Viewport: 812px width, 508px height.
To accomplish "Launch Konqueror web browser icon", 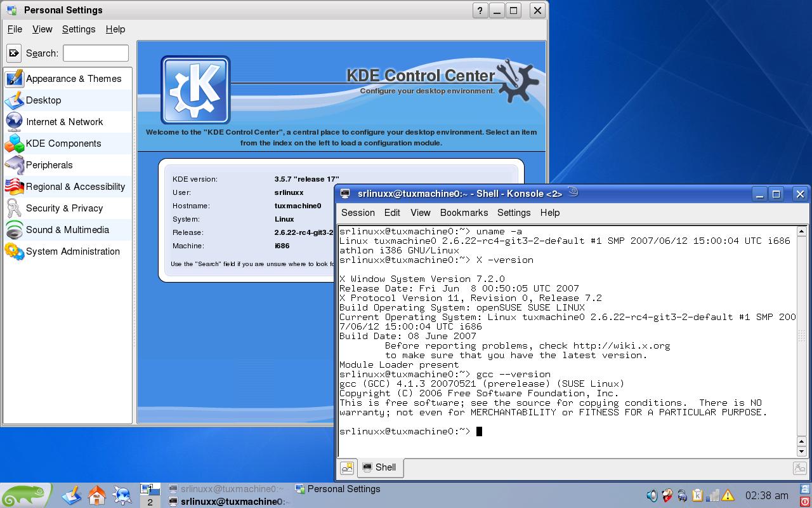I will tap(122, 495).
